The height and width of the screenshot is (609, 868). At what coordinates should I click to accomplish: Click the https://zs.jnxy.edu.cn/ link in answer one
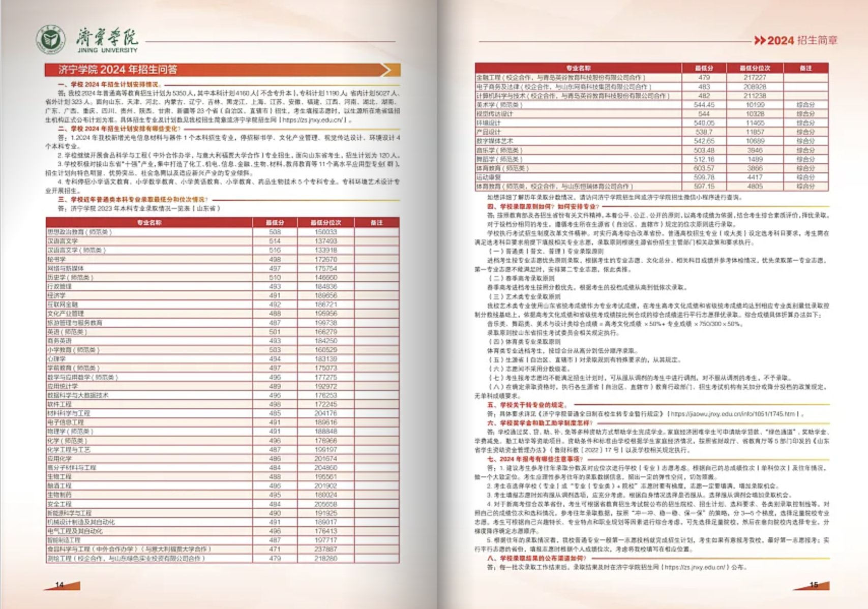click(313, 120)
